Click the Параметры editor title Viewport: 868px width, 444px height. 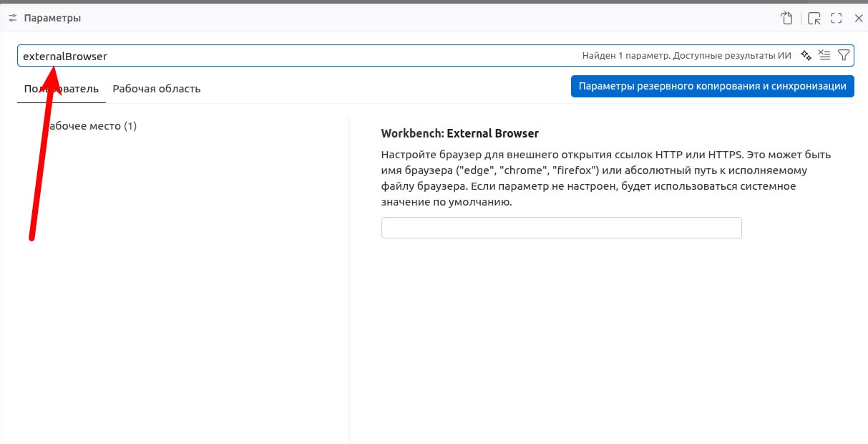[52, 18]
